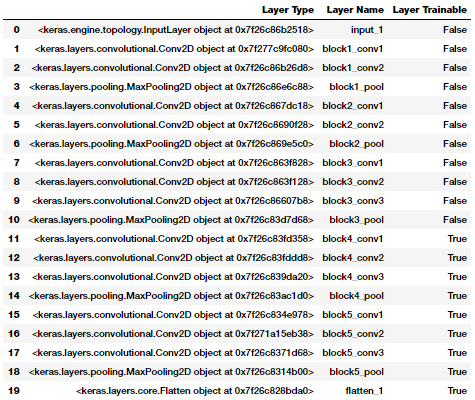Click the False value for block3_conv2 row
Image resolution: width=475 pixels, height=400 pixels.
[x=455, y=182]
